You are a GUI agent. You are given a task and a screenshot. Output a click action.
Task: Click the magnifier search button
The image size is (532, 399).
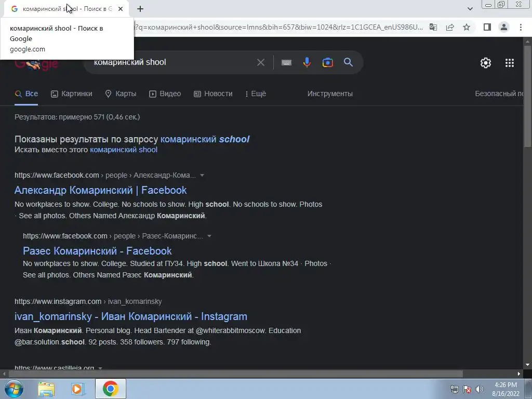(x=348, y=62)
